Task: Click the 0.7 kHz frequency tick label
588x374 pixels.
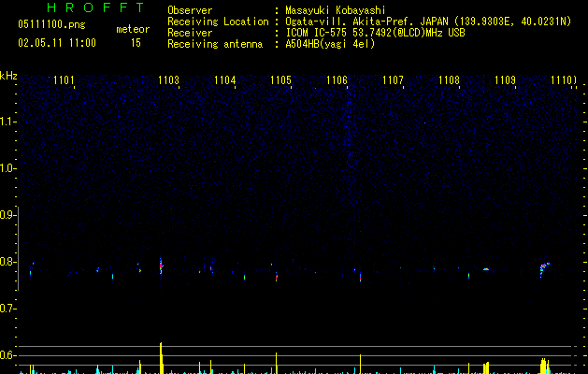Action: point(7,309)
